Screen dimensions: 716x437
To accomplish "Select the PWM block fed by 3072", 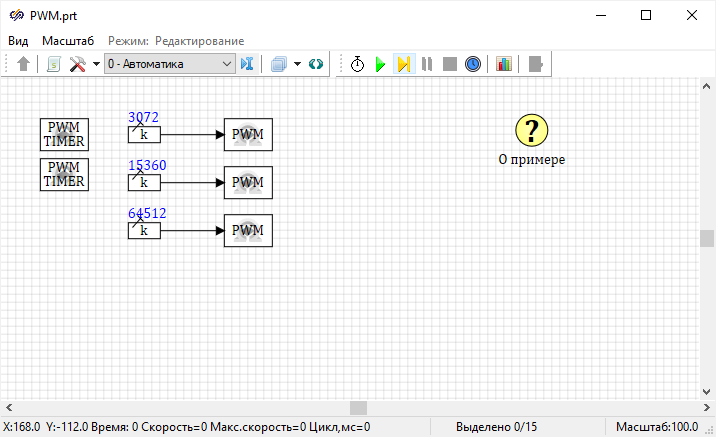I will [x=248, y=134].
